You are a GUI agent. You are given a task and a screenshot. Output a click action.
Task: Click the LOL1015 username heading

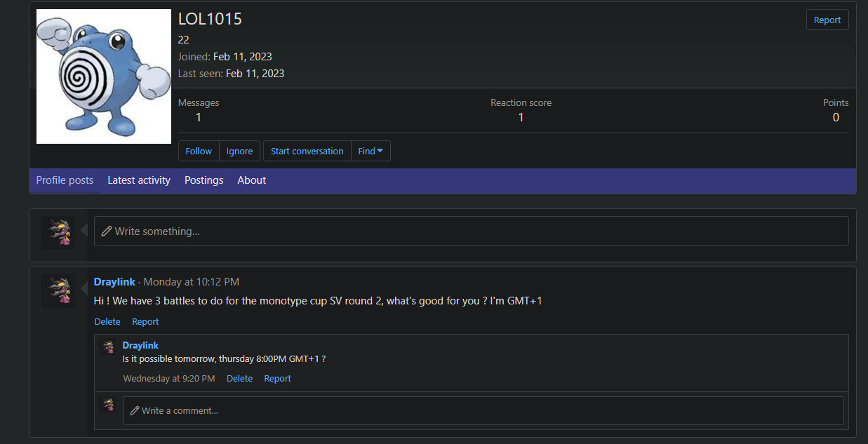pos(210,19)
